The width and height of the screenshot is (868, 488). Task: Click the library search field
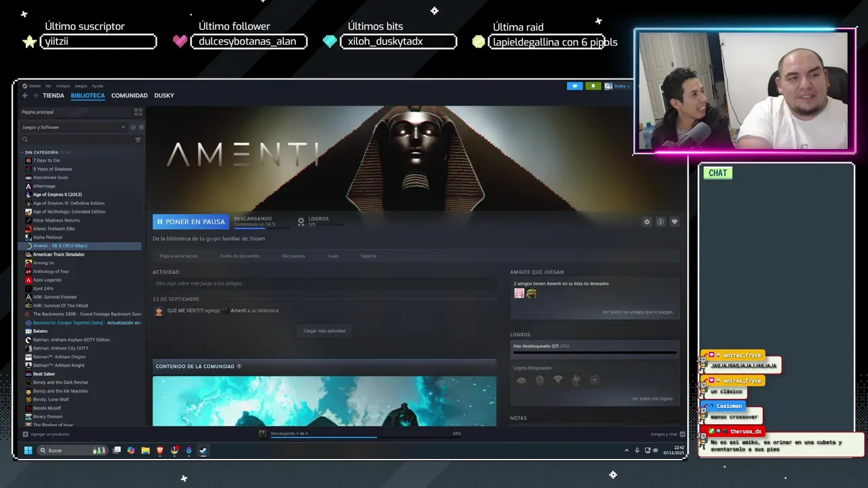coord(77,140)
